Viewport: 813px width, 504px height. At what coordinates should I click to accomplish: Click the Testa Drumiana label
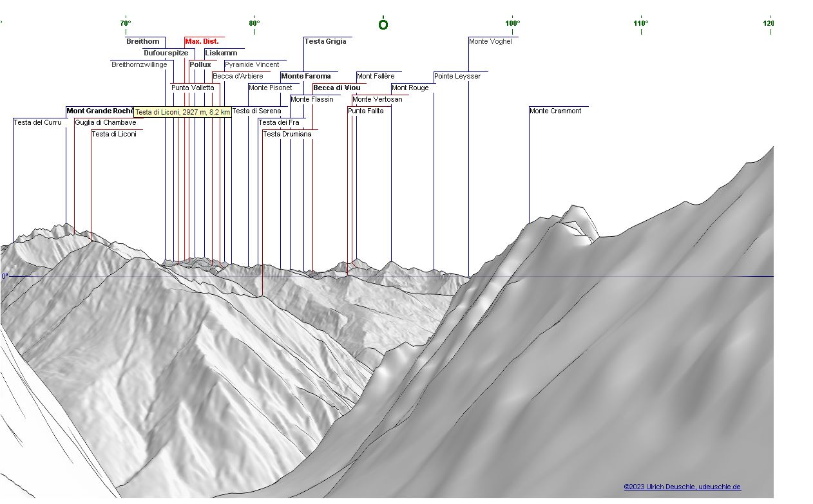click(287, 134)
